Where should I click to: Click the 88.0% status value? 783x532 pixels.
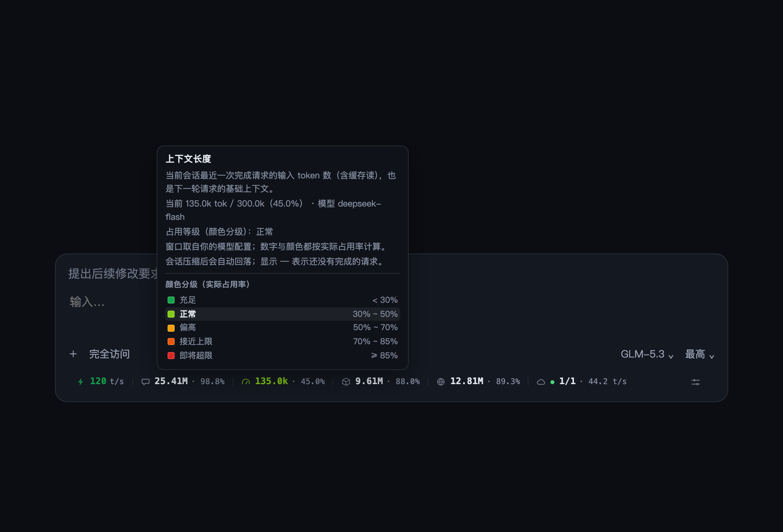click(408, 381)
